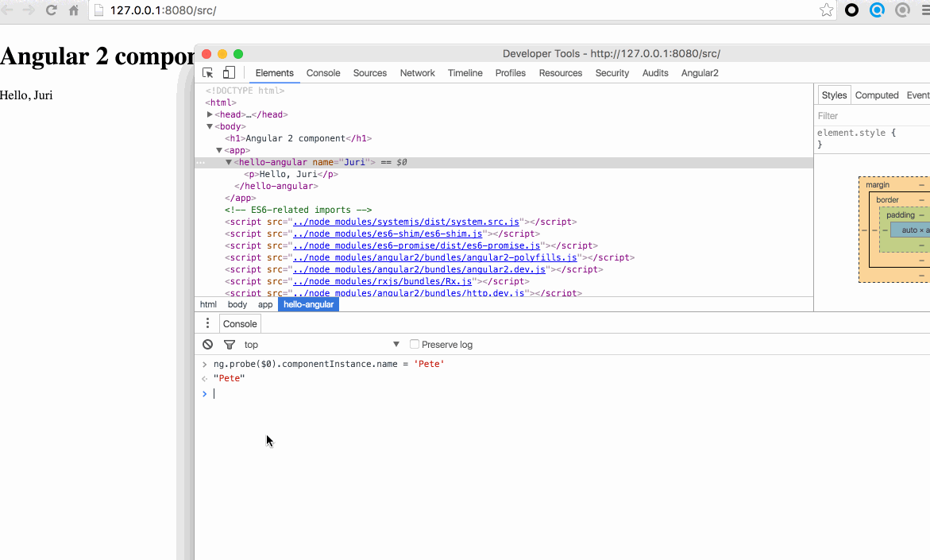Click the inspect element picker icon
Screen dimensions: 930x560
pos(208,73)
